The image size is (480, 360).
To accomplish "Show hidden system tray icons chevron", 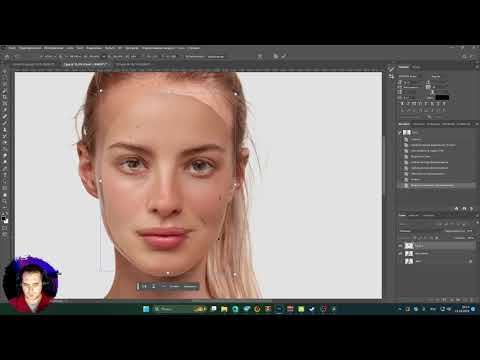I will (400, 309).
